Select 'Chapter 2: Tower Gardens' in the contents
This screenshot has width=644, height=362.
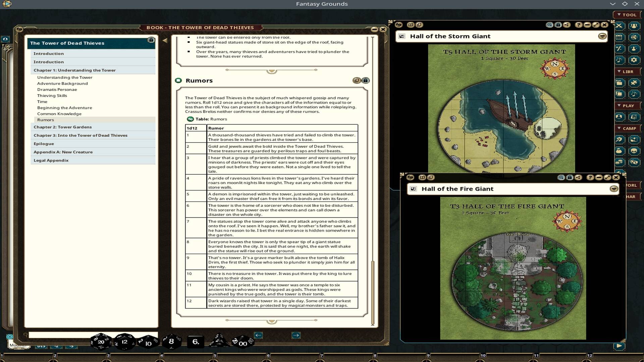click(x=62, y=127)
